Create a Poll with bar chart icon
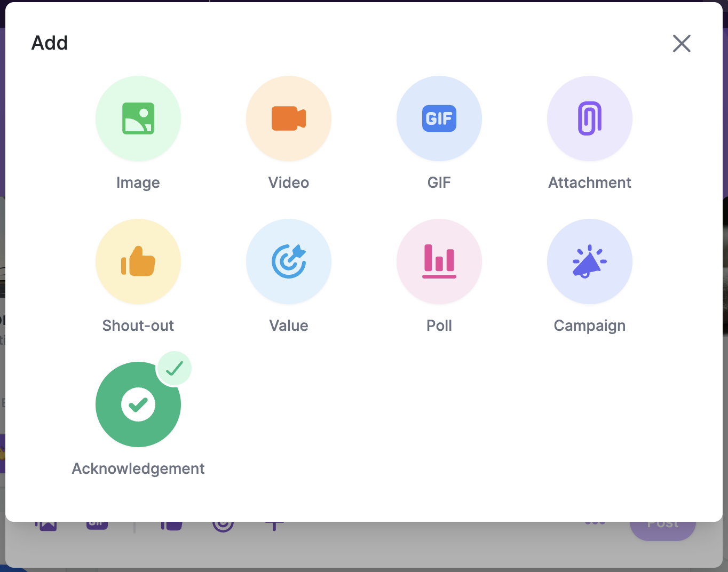The width and height of the screenshot is (728, 572). pos(439,261)
